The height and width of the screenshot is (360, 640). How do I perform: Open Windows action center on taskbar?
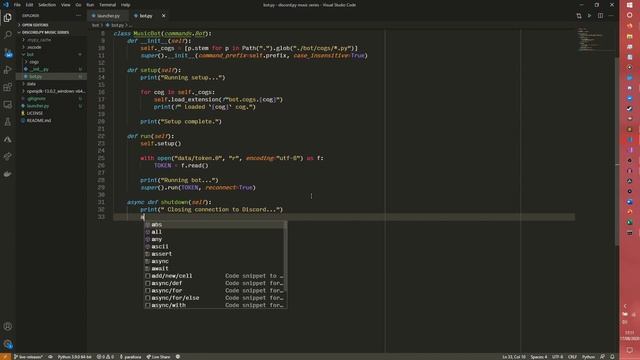[629, 350]
